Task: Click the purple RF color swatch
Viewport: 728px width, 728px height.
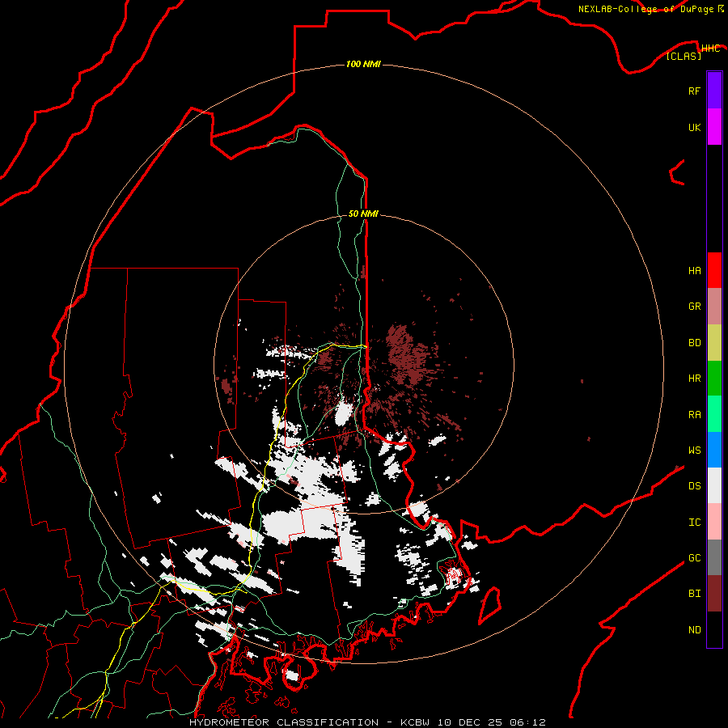Action: (714, 91)
